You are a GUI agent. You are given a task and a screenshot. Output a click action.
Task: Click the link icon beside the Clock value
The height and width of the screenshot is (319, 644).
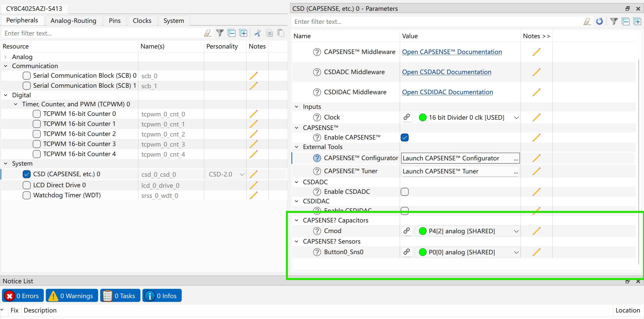click(407, 117)
